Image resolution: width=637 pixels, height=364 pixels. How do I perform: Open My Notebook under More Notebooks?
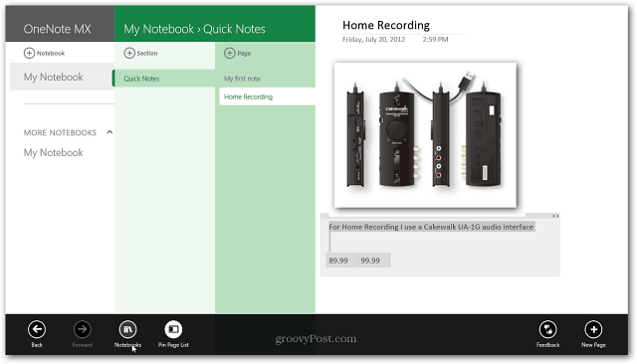pos(53,152)
